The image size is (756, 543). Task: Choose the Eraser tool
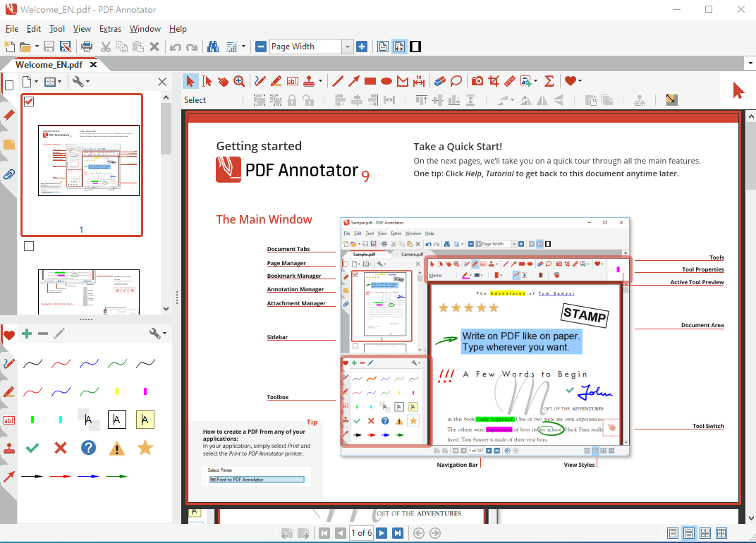click(439, 81)
